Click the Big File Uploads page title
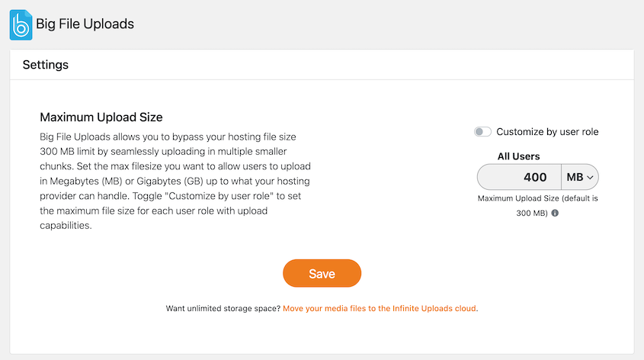This screenshot has width=644, height=360. pos(85,24)
